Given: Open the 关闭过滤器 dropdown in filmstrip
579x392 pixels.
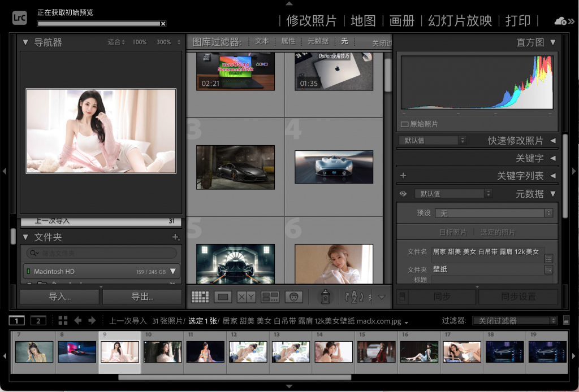Looking at the screenshot, I should point(514,320).
